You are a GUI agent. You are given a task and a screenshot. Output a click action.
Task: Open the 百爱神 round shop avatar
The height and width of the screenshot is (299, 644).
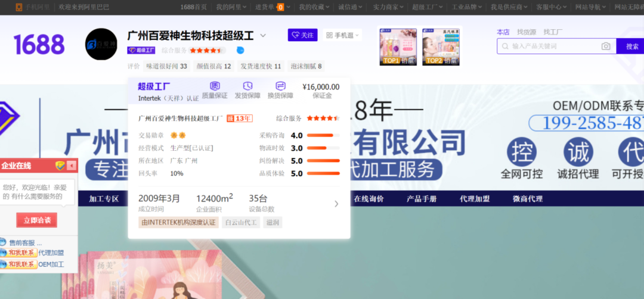pos(101,44)
